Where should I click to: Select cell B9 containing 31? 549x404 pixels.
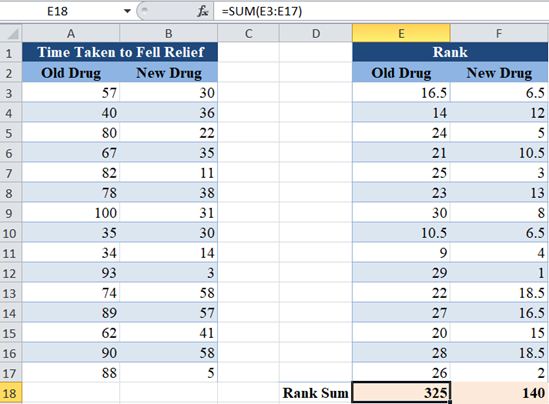[x=168, y=213]
